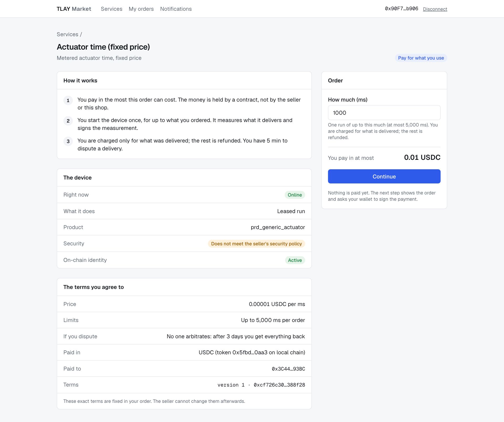Click the No one arbitrates dispute text
This screenshot has height=422, width=504.
(x=236, y=336)
